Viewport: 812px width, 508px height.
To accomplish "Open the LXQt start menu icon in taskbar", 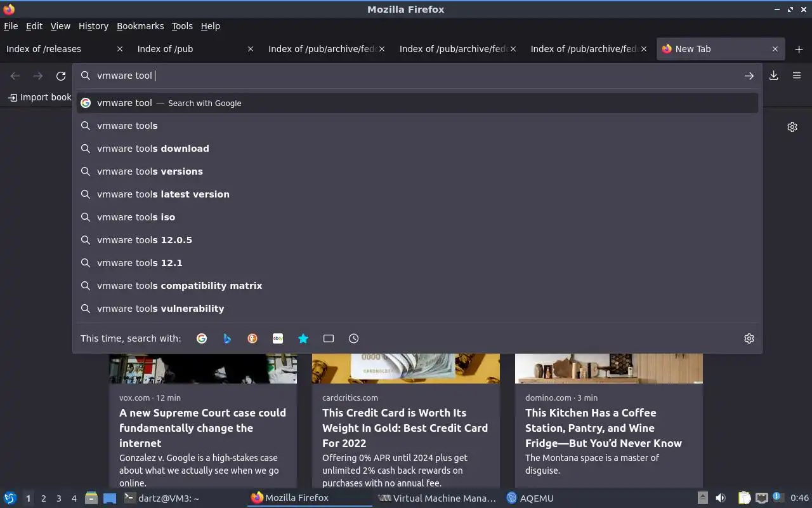I will click(x=10, y=498).
